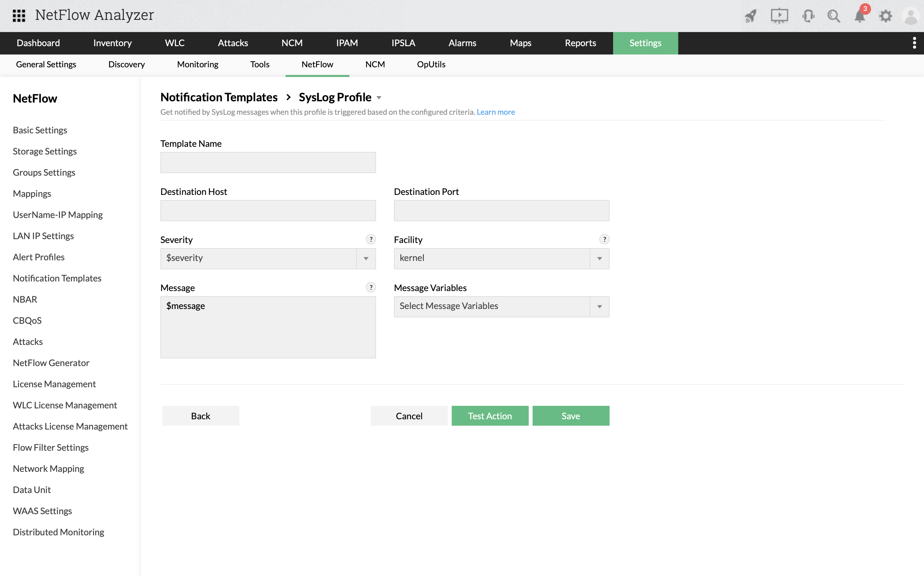The width and height of the screenshot is (924, 577).
Task: Open the three-dot more menu
Action: 914,43
